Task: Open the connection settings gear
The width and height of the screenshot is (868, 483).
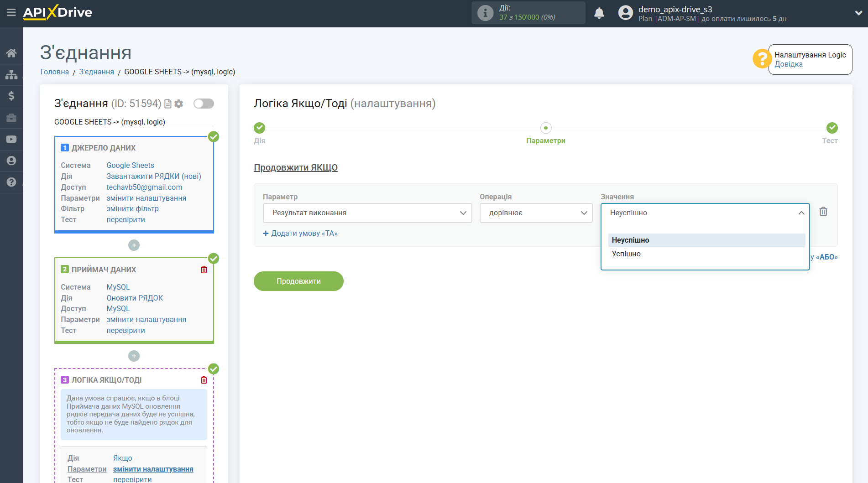Action: 179,104
